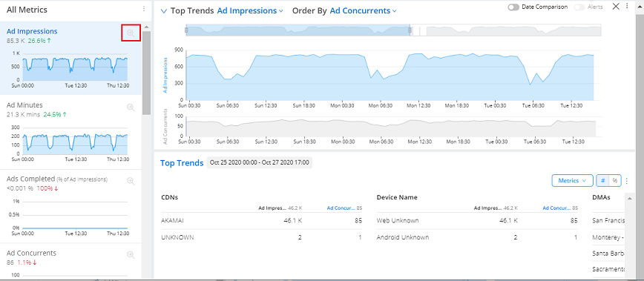Open the Order By Ad Concurrents dropdown
The height and width of the screenshot is (281, 644).
(363, 10)
